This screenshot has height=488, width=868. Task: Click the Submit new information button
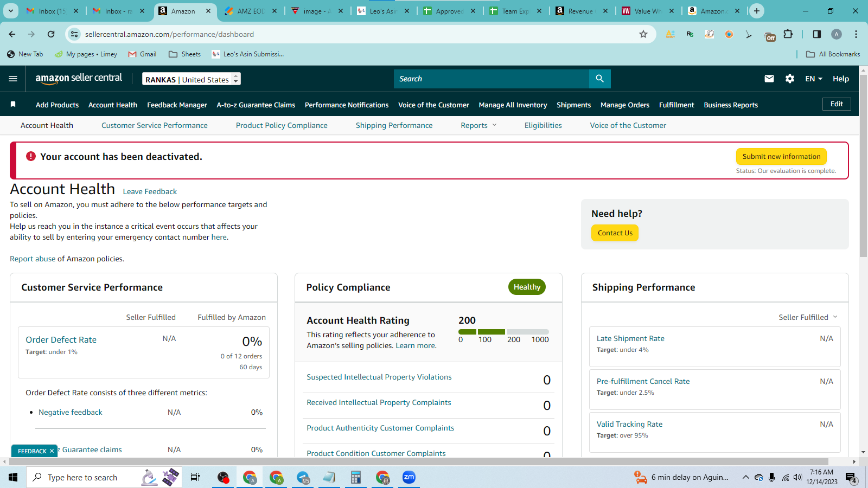[x=781, y=156]
